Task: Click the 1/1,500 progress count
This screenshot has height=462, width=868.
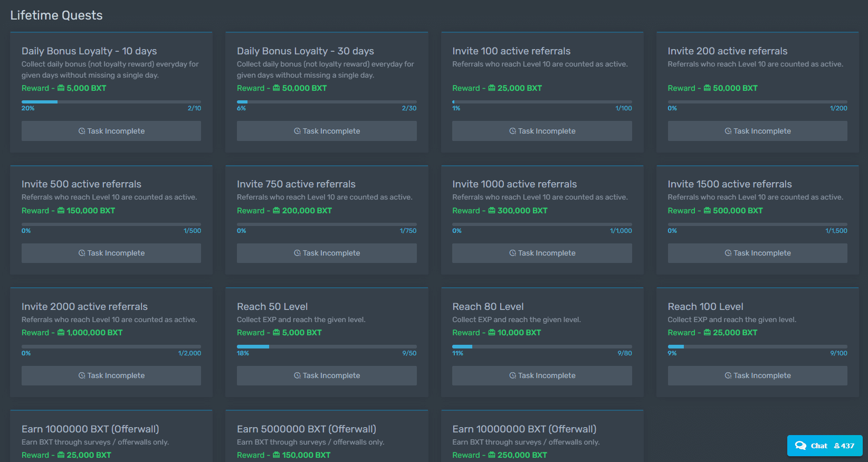Action: pyautogui.click(x=836, y=231)
